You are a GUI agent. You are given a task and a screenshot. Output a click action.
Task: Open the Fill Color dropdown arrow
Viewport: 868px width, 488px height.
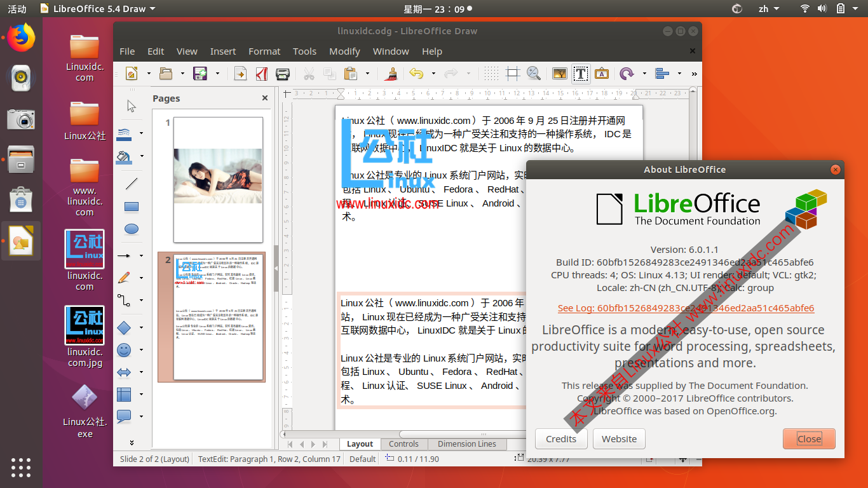[x=141, y=156]
